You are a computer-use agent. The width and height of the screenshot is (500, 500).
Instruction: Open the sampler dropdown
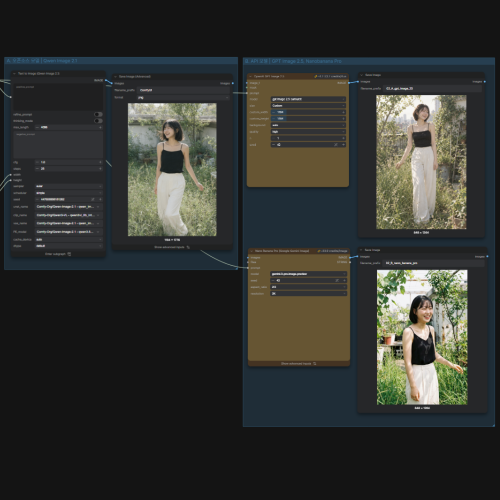69,186
